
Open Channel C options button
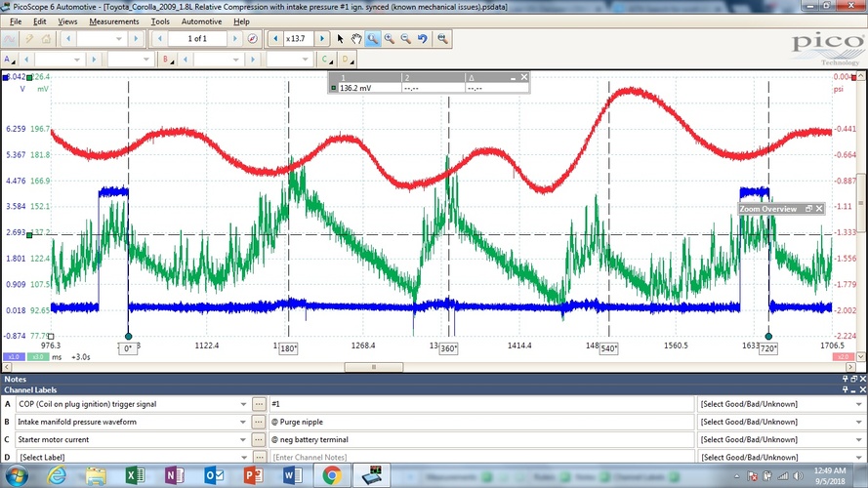tap(327, 60)
